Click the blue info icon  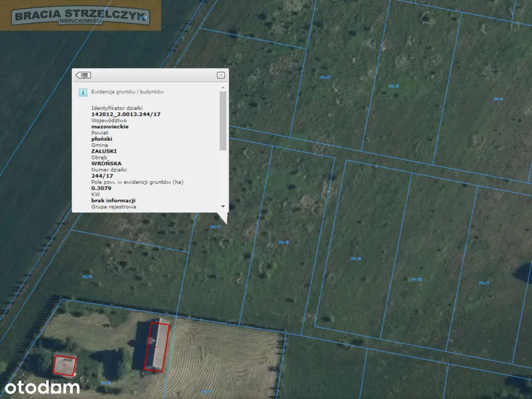tap(83, 92)
